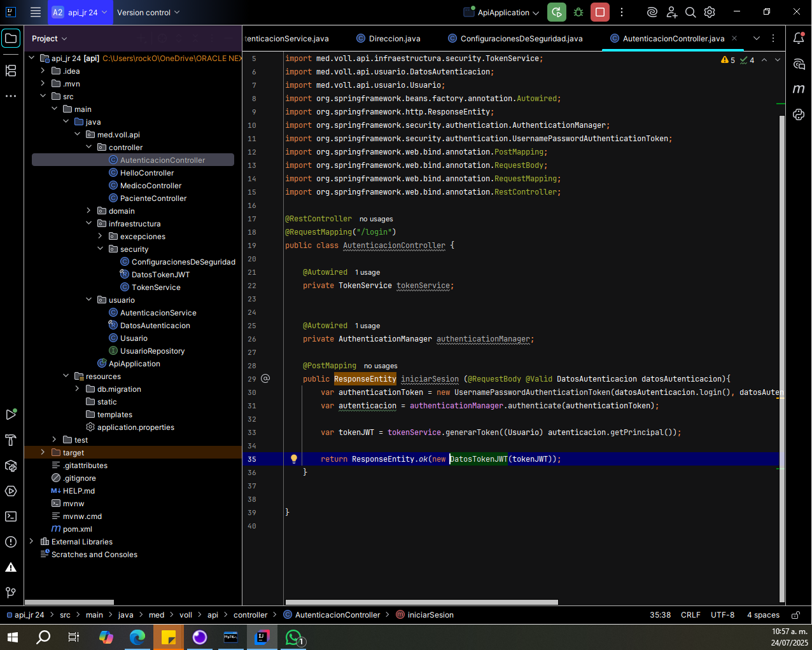This screenshot has width=812, height=650.
Task: Open the AI Assistant swirl icon in the top bar
Action: click(652, 12)
